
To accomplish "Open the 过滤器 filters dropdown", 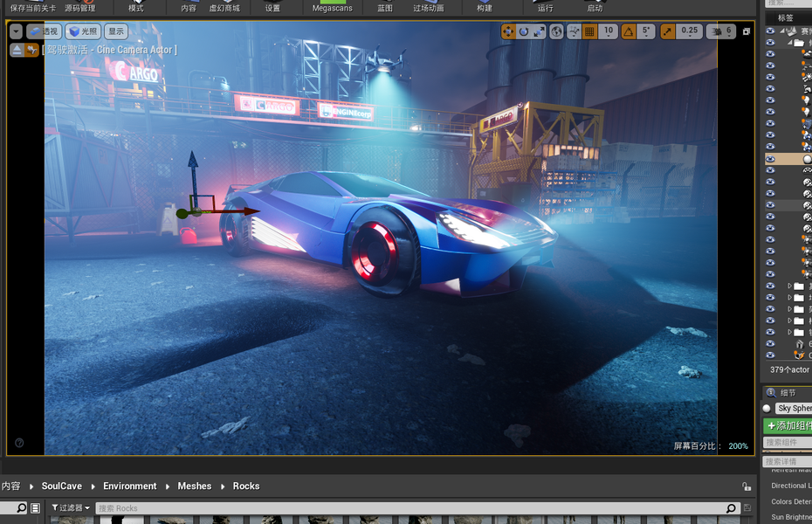I will (71, 508).
